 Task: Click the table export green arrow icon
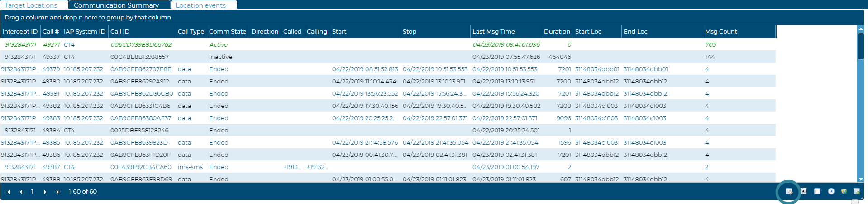tap(856, 191)
